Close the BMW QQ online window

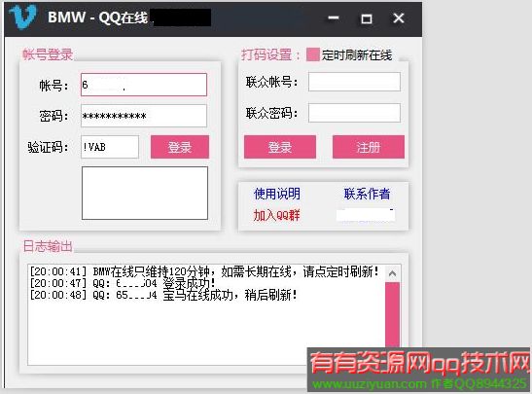pos(399,18)
